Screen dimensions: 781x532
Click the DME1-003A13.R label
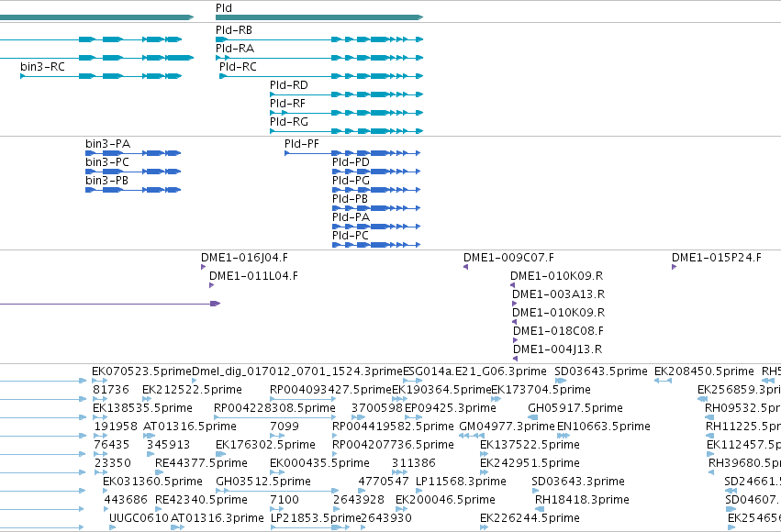[558, 294]
